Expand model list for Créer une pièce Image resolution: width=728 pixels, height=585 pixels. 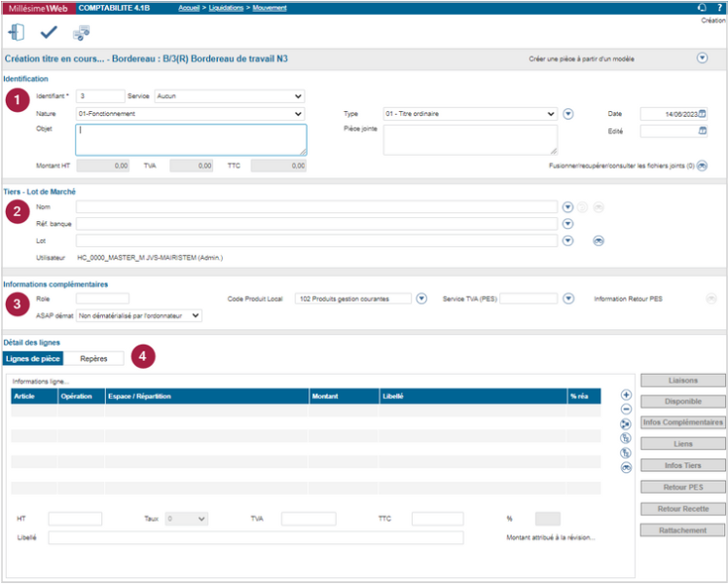pos(702,58)
